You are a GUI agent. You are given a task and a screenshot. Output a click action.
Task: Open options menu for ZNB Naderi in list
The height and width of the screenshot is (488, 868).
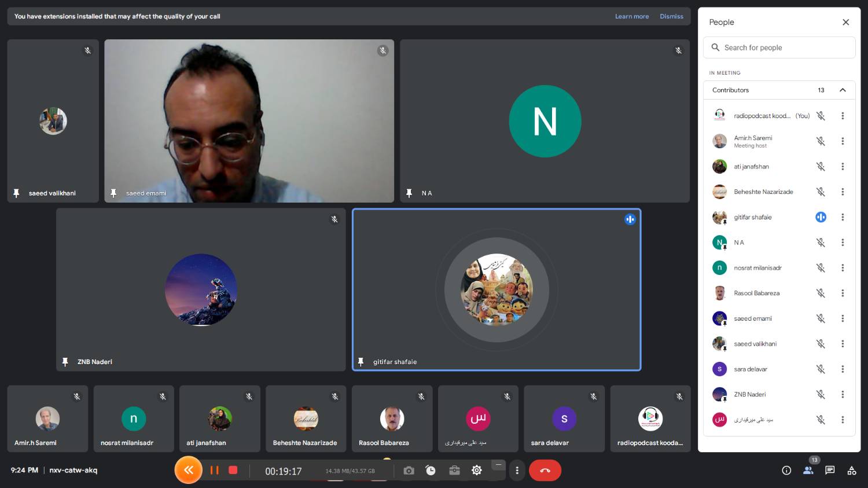coord(843,394)
